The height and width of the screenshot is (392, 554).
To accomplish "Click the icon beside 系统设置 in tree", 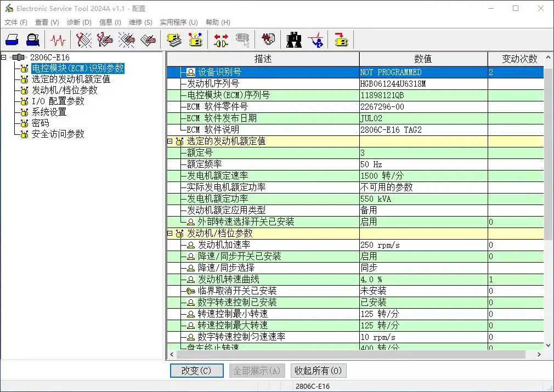I will (x=24, y=112).
